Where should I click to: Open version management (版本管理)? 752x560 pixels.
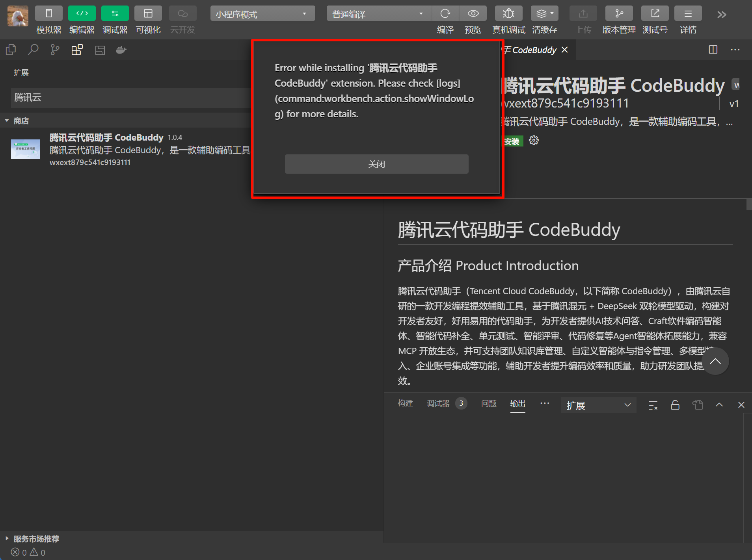tap(619, 14)
